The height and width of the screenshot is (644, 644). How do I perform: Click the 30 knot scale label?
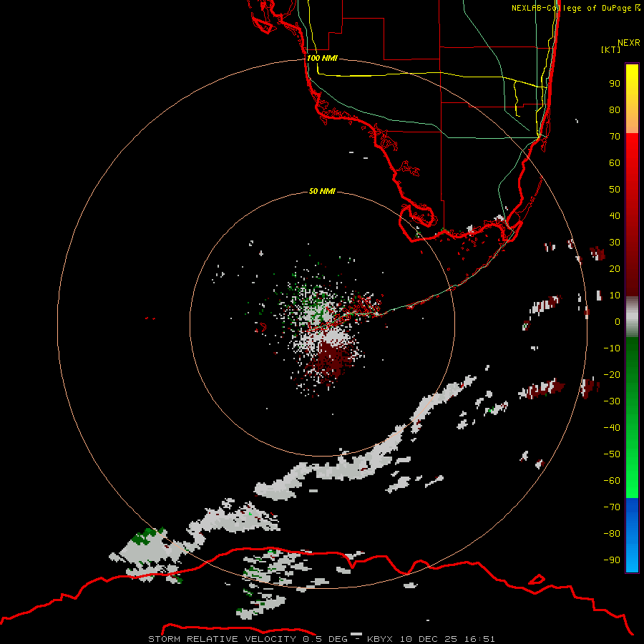615,243
